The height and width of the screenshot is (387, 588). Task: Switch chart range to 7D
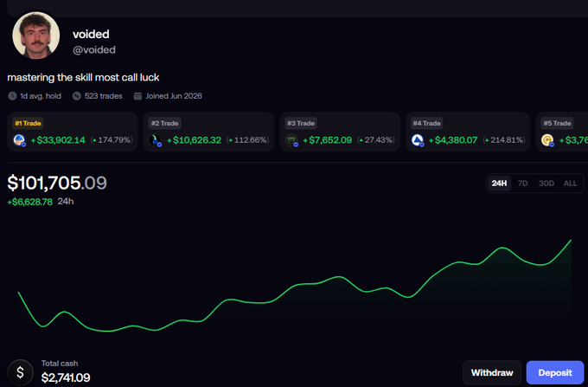(x=523, y=184)
